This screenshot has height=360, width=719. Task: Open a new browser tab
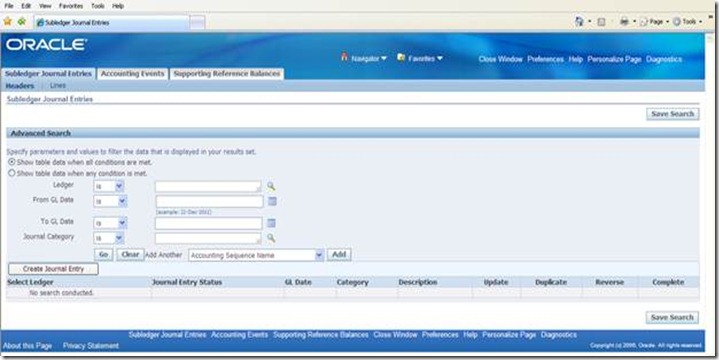pos(197,22)
